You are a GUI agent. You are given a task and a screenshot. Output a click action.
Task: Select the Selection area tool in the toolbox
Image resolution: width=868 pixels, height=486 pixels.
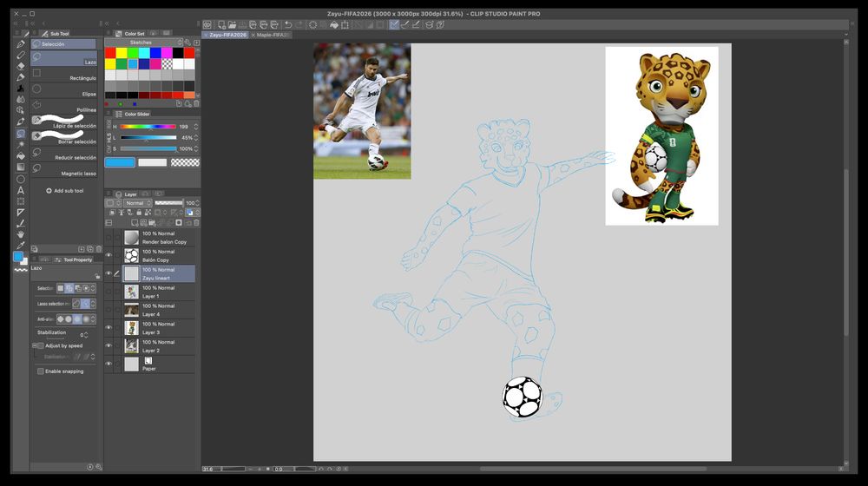[x=21, y=134]
